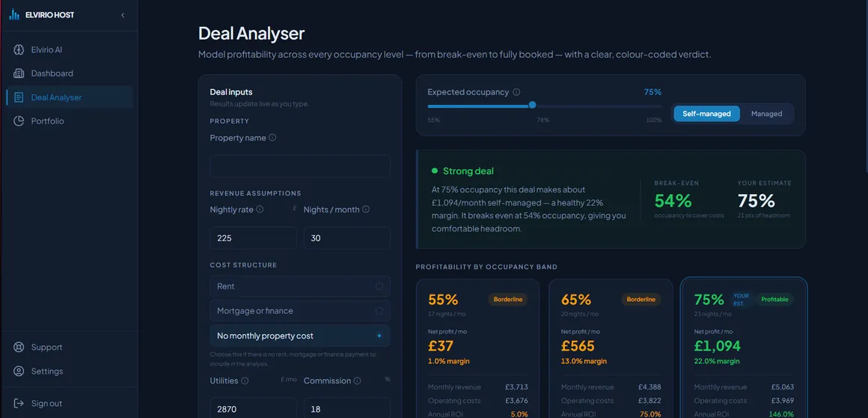Click the £565 net profit value
The height and width of the screenshot is (418, 868).
tap(578, 346)
